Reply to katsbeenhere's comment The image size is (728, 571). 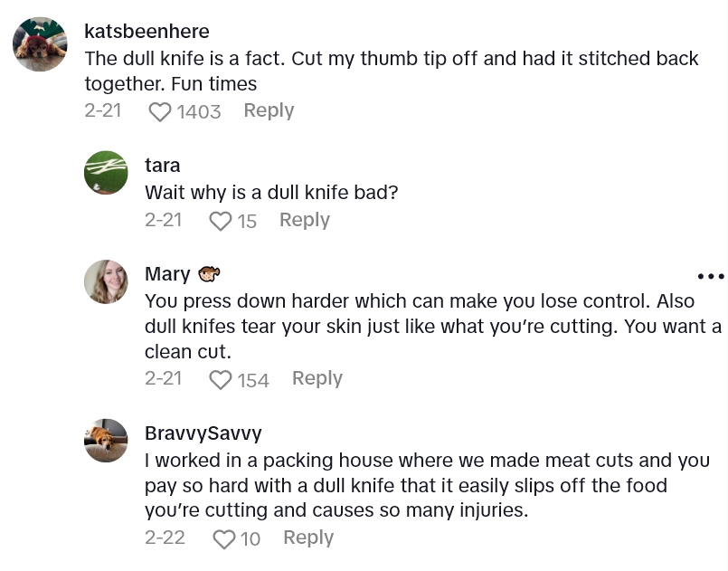click(269, 110)
